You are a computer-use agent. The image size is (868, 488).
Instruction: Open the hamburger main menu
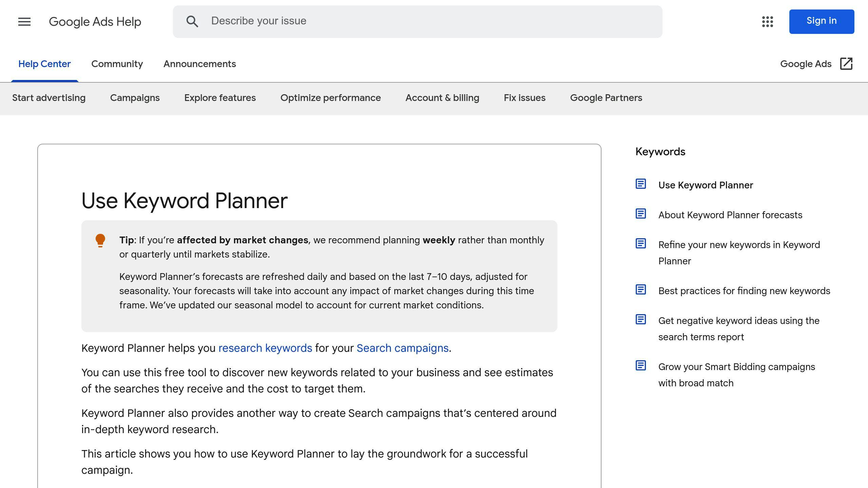point(24,22)
